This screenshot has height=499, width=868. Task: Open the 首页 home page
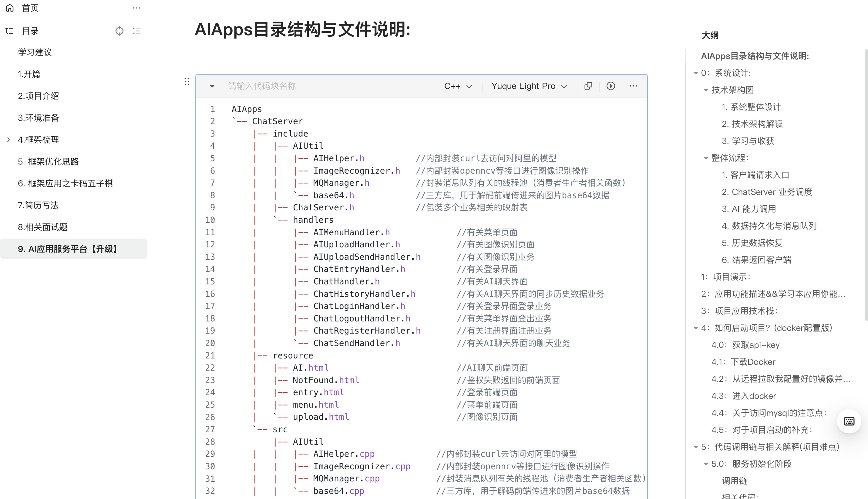[30, 8]
